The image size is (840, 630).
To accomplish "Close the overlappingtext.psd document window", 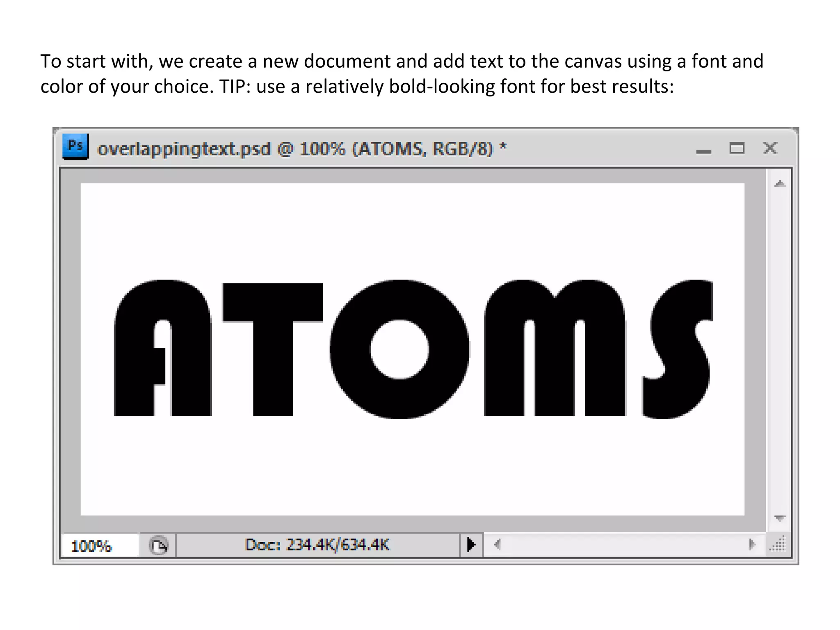I will 770,148.
